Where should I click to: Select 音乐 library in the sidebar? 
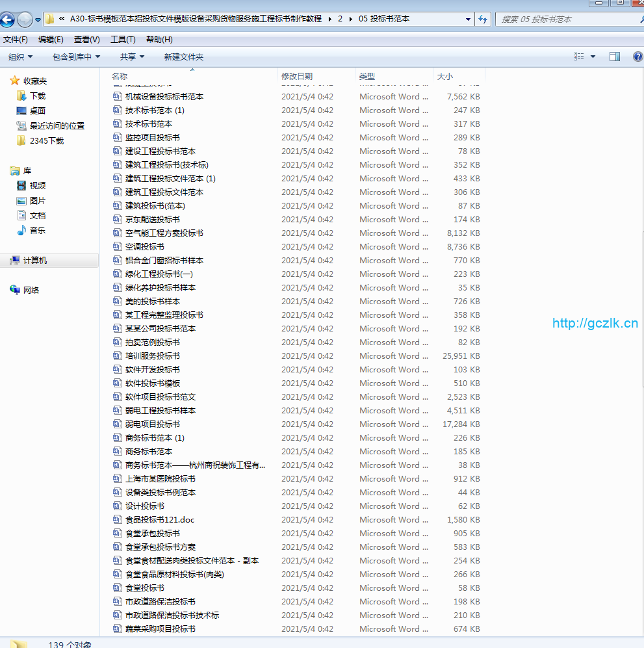coord(37,230)
